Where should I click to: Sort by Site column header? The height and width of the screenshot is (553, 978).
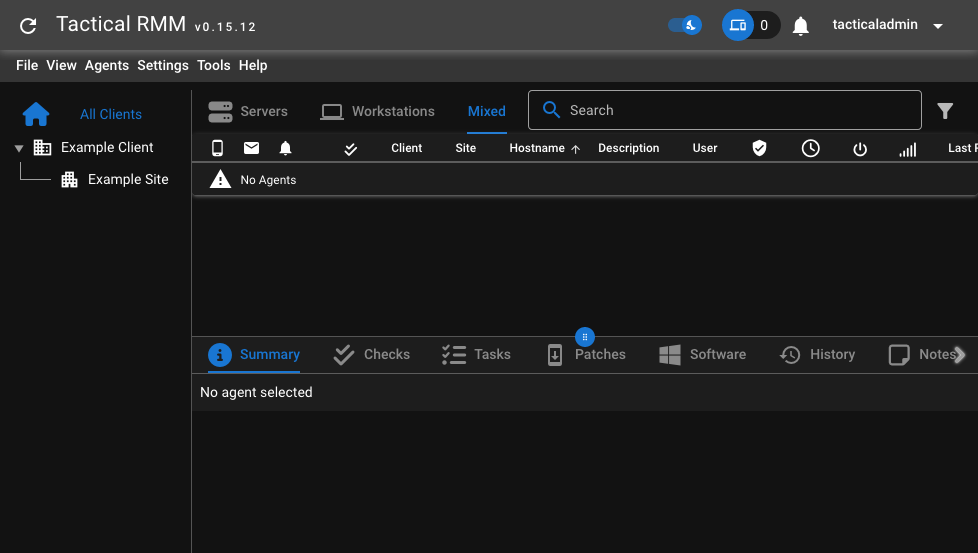click(x=465, y=148)
